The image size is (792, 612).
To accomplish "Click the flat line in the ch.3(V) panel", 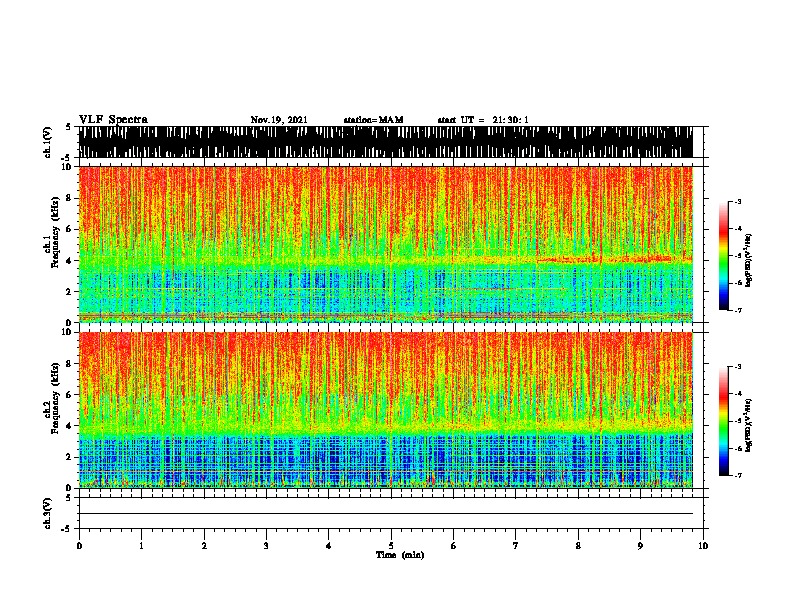I will point(386,514).
